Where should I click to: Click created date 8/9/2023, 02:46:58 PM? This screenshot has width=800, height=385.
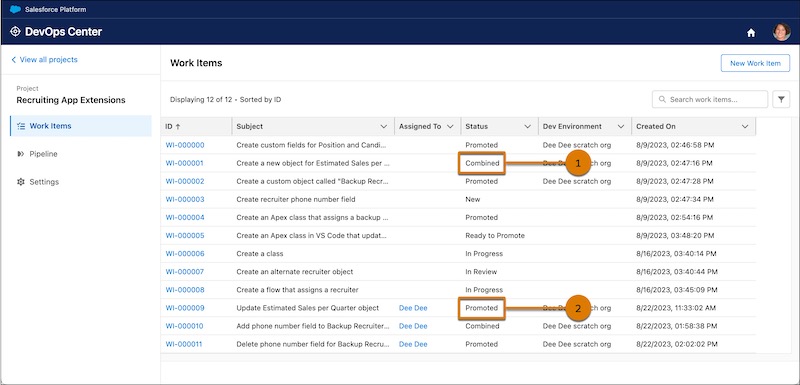pyautogui.click(x=675, y=145)
